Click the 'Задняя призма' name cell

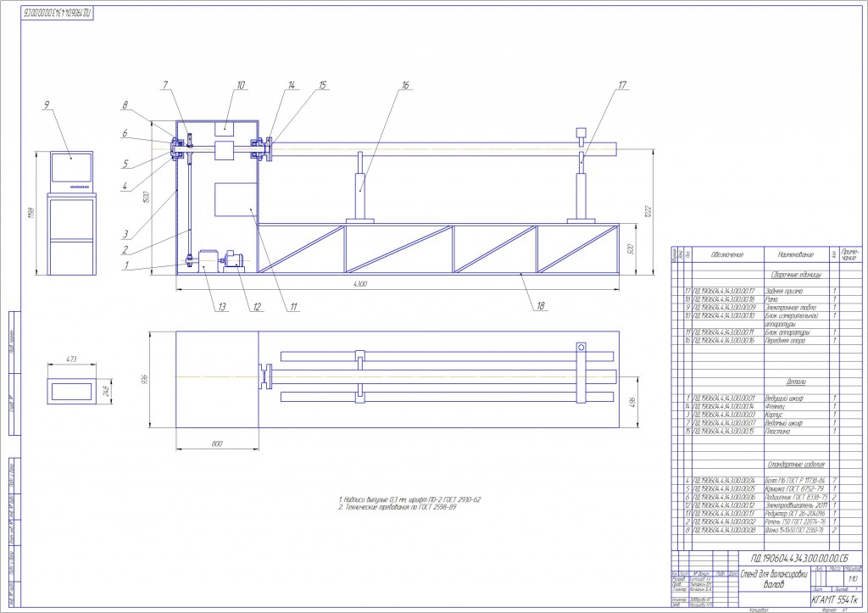click(784, 291)
